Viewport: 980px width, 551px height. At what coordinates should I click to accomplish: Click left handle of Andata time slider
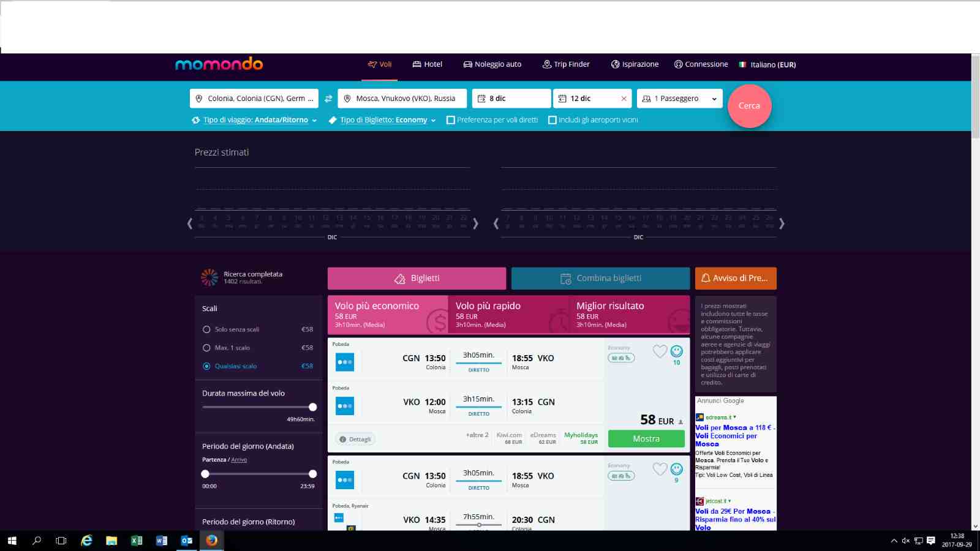(x=205, y=474)
